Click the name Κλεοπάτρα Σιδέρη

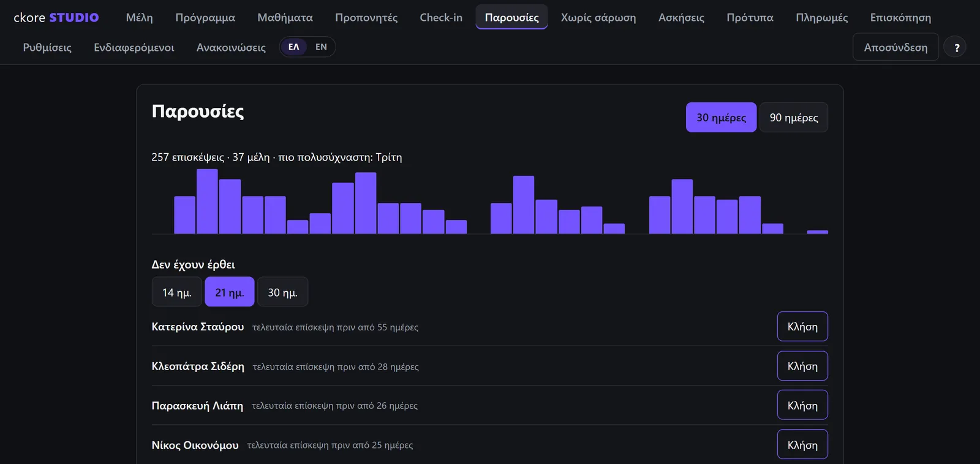click(198, 366)
